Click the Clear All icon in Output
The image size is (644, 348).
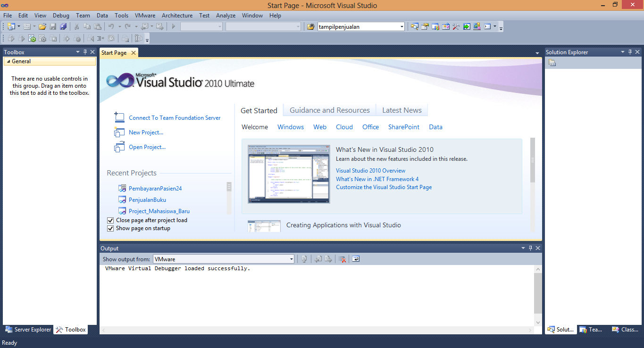[x=343, y=259]
